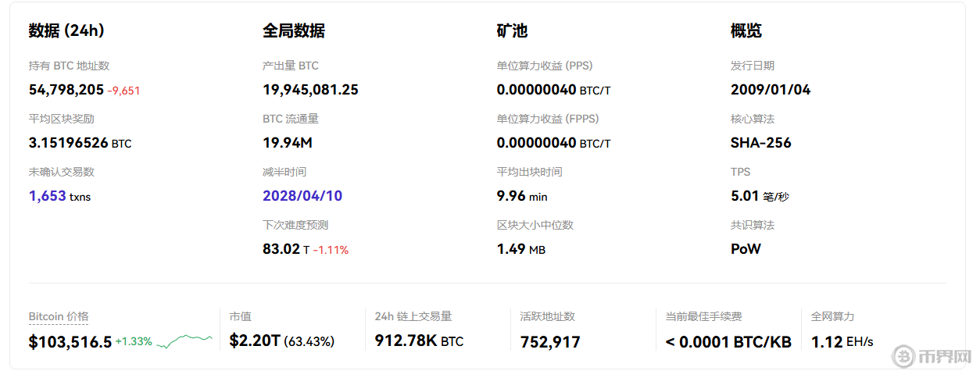
Task: Select the BTC address count 54,798,205
Action: pyautogui.click(x=66, y=90)
